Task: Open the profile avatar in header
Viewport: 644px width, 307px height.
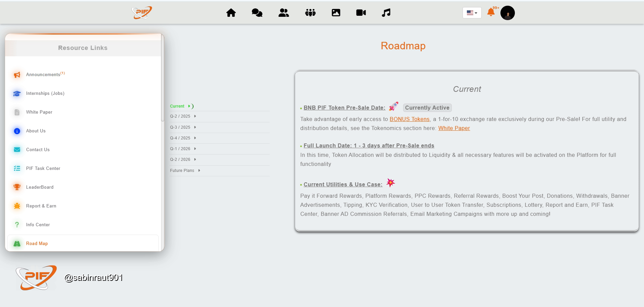Action: 507,13
